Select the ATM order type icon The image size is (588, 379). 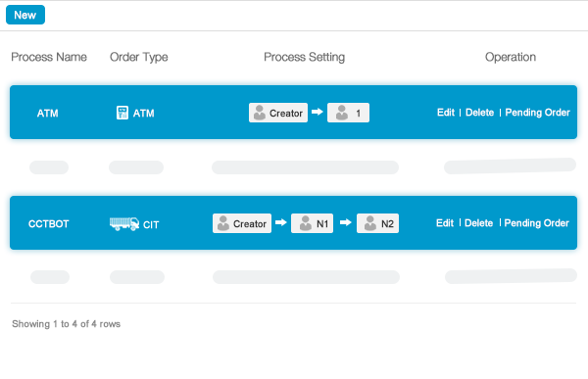pos(122,113)
